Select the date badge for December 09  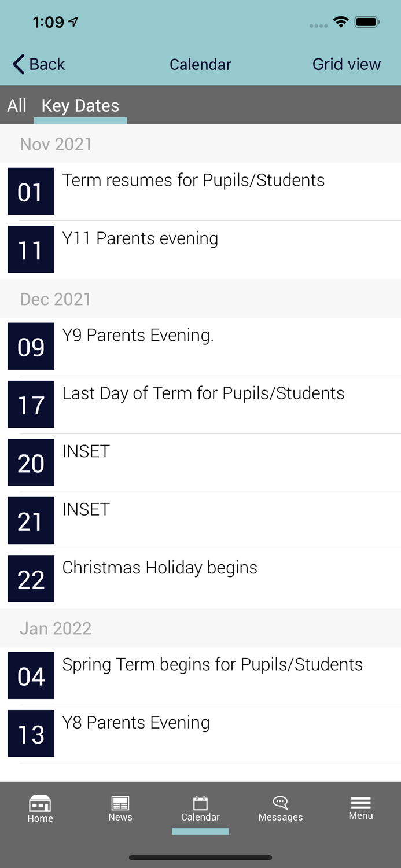(x=31, y=346)
